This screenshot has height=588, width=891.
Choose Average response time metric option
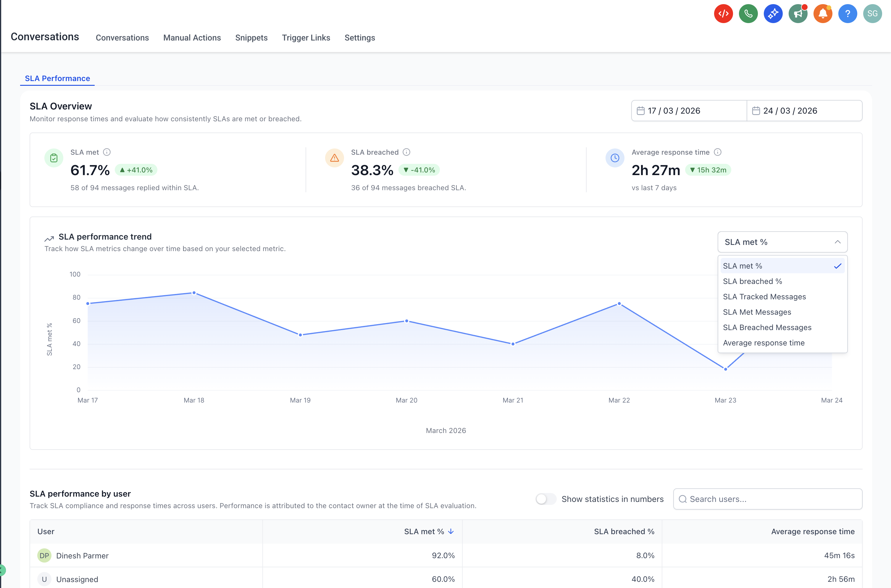(764, 343)
